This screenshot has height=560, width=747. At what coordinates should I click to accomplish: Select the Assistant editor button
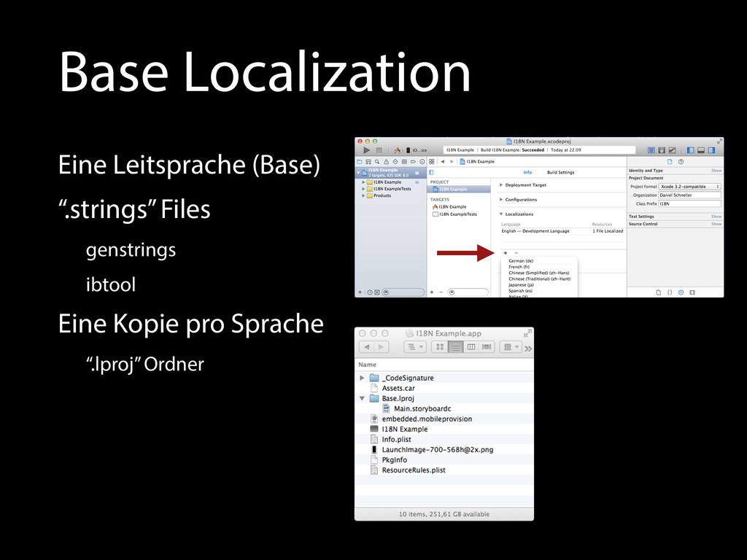(662, 150)
